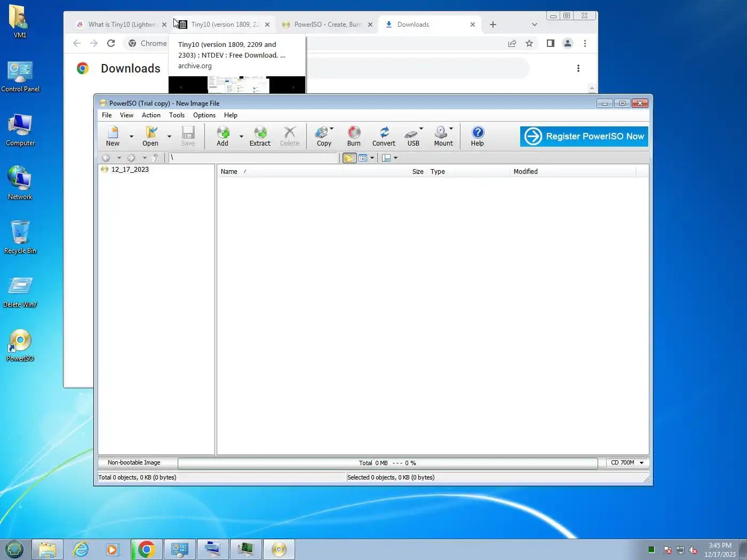
Task: Click the Mount virtual drive icon
Action: coord(442,136)
